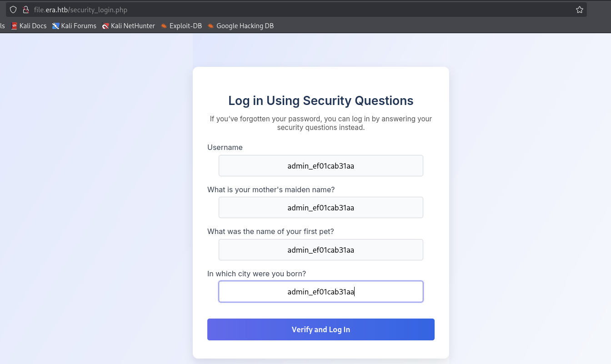The width and height of the screenshot is (611, 364).
Task: Click into the Username input field
Action: click(321, 165)
